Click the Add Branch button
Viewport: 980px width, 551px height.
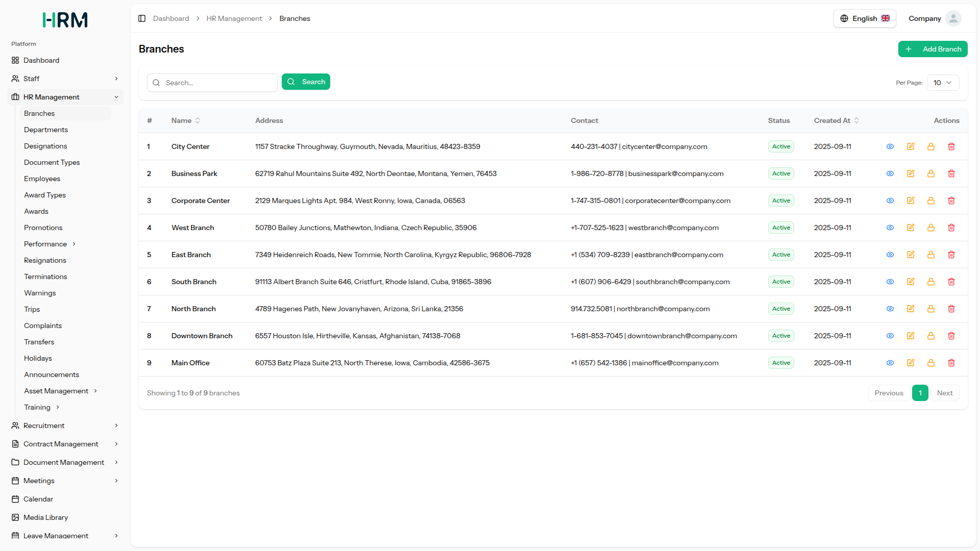tap(933, 49)
